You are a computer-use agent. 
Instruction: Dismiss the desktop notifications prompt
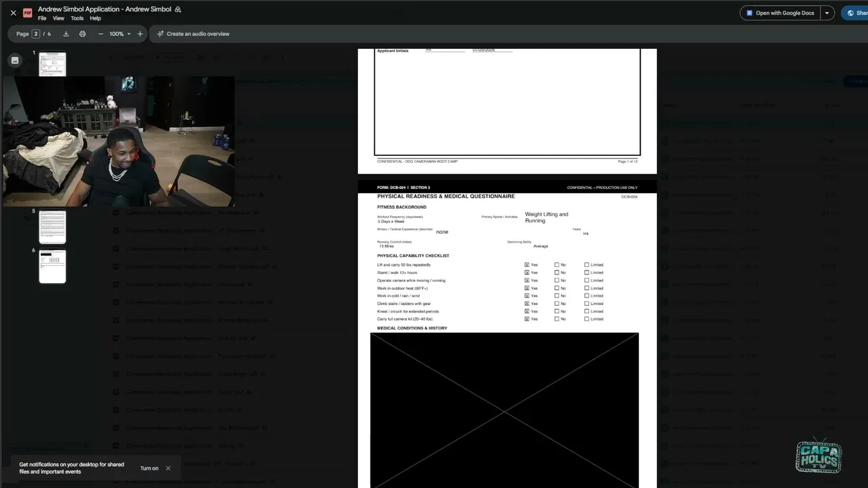pos(168,468)
